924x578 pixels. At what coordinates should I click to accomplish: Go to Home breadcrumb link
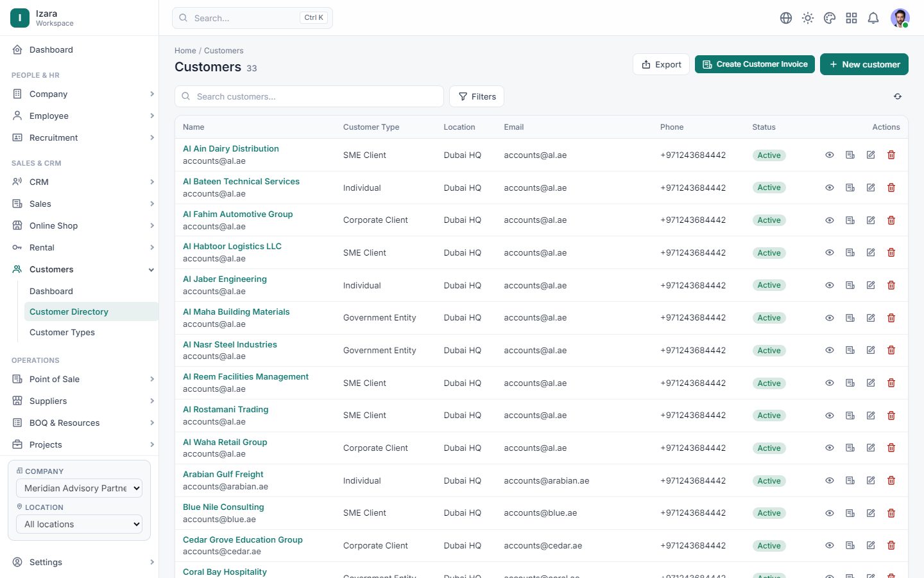click(x=185, y=51)
